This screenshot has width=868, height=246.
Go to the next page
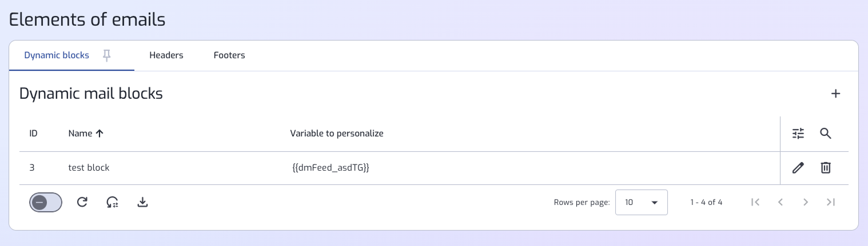pos(806,202)
